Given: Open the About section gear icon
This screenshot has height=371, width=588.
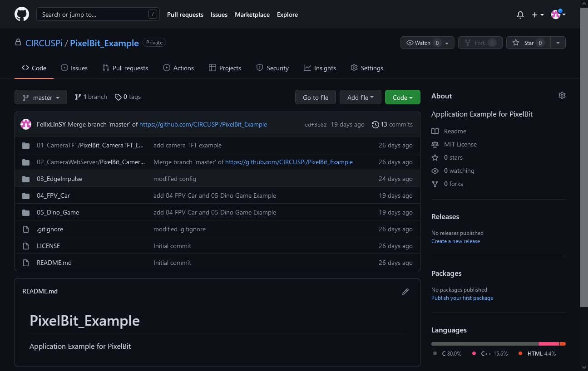Looking at the screenshot, I should click(562, 95).
